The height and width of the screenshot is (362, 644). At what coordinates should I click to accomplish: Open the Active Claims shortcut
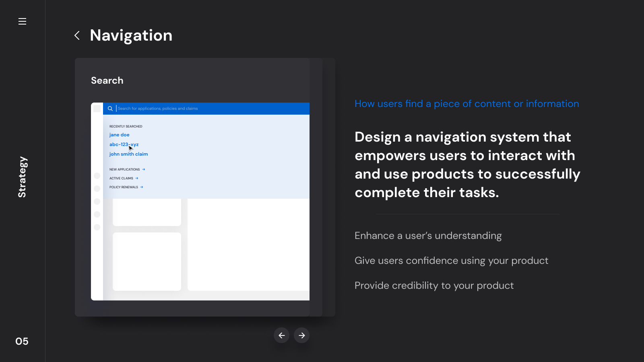click(x=121, y=178)
